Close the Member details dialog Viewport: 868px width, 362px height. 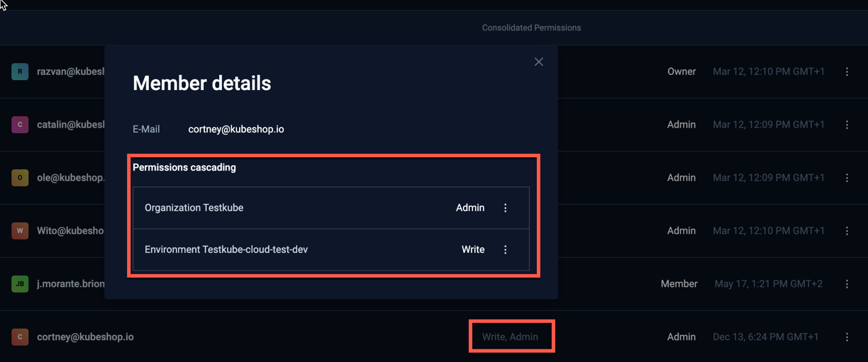(x=539, y=62)
